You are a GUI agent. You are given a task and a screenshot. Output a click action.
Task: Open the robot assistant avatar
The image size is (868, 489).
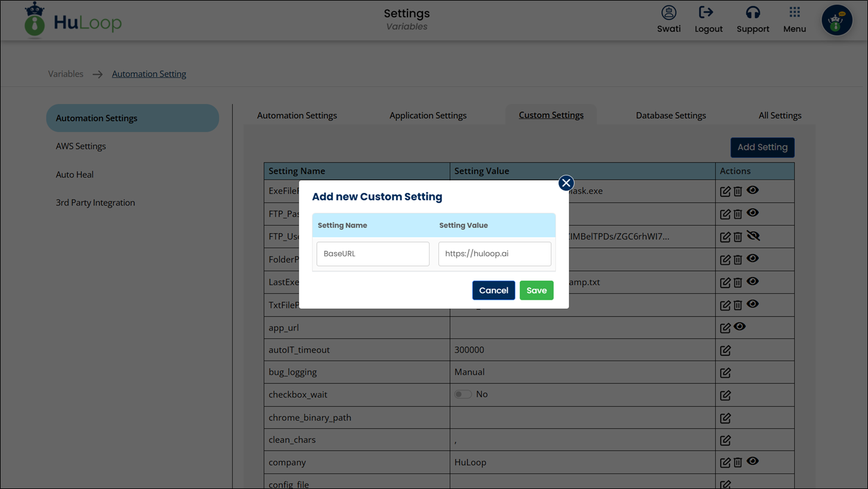(837, 20)
